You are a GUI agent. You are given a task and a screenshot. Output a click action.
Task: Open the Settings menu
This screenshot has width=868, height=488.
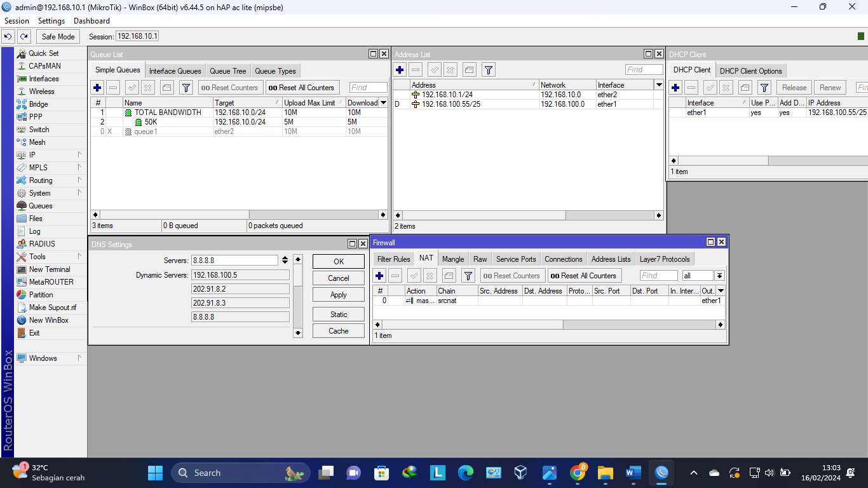pyautogui.click(x=51, y=21)
